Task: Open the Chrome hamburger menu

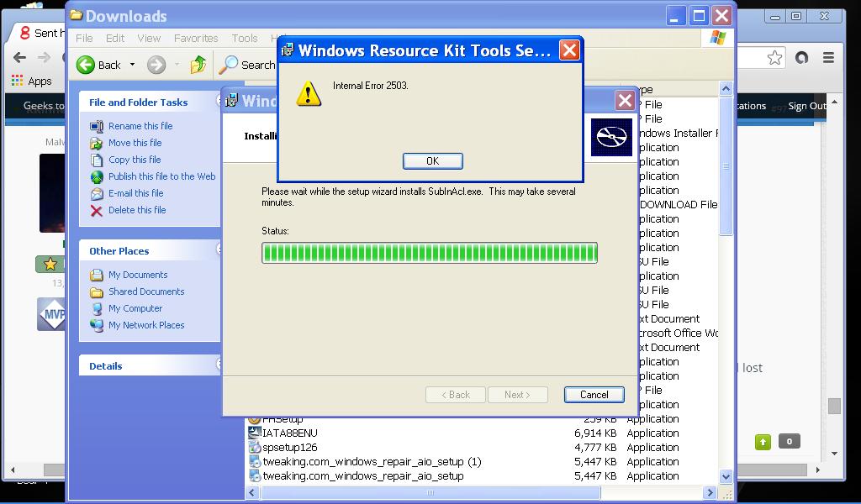Action: click(x=828, y=58)
